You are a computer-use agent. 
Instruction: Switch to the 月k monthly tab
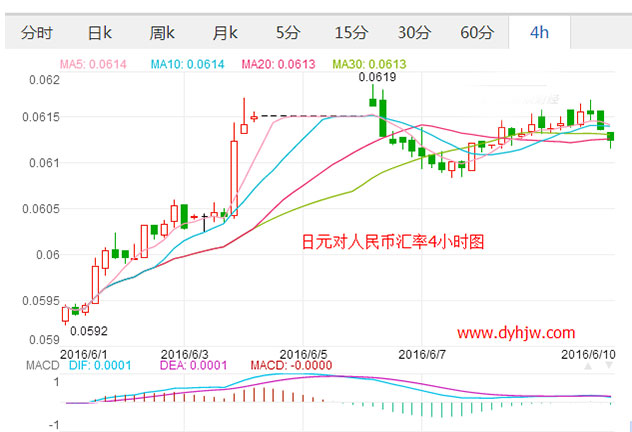pyautogui.click(x=225, y=33)
